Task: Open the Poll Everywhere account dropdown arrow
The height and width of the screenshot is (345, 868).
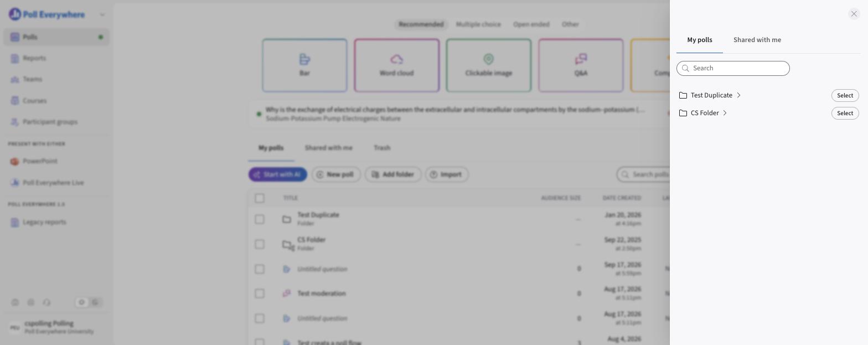Action: (102, 15)
